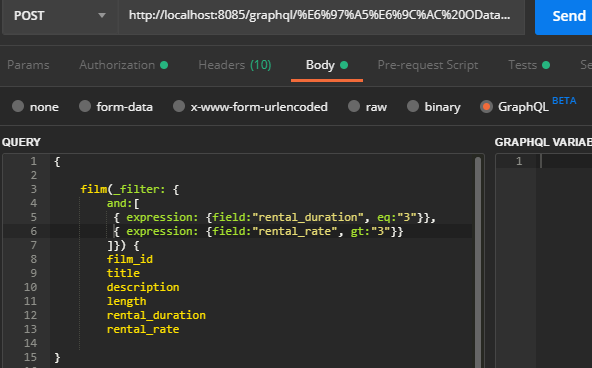The height and width of the screenshot is (368, 592).
Task: Click the "and:[" line in the query
Action: click(123, 203)
